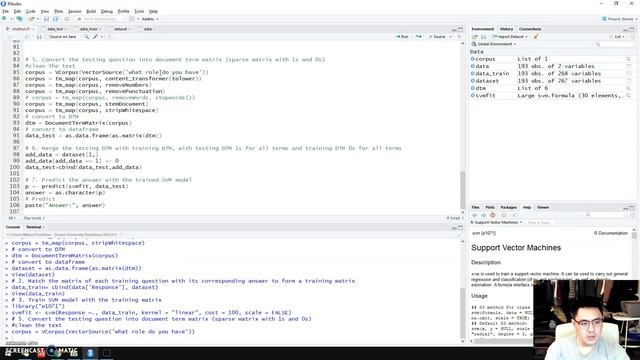Open the Tools menu
The height and width of the screenshot is (360, 640).
[x=139, y=11]
